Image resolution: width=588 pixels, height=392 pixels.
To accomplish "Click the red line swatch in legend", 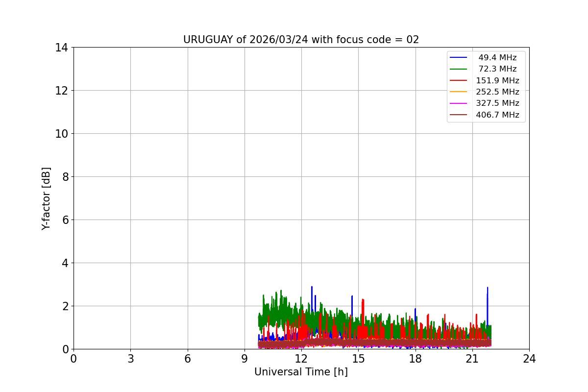I will [459, 81].
